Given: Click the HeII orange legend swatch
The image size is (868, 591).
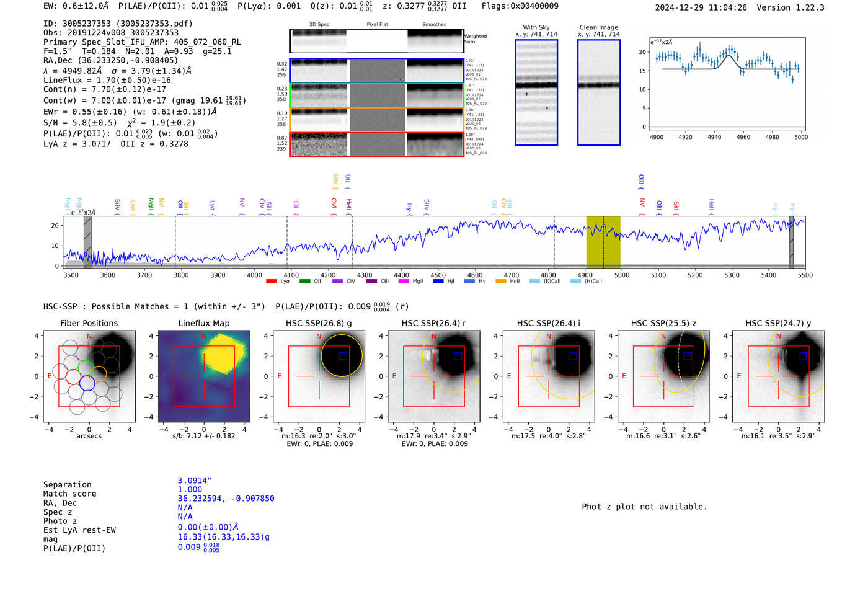Looking at the screenshot, I should tap(501, 282).
